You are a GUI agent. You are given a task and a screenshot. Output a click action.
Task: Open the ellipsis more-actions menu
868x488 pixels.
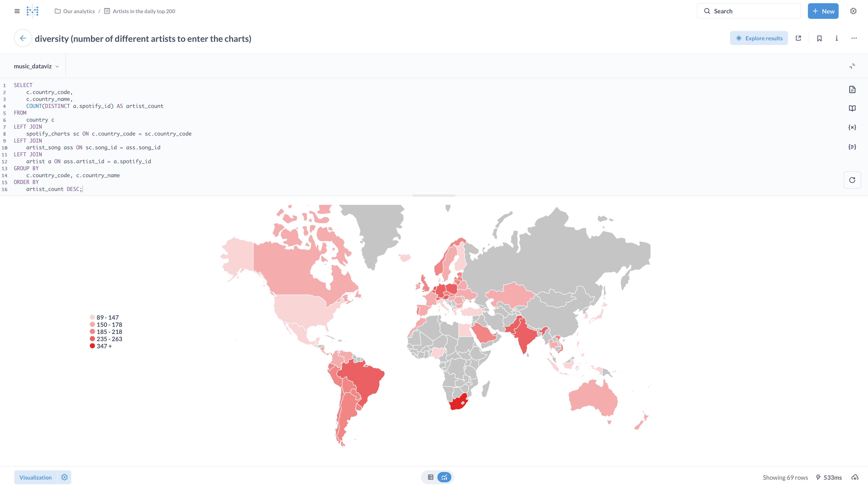(854, 38)
